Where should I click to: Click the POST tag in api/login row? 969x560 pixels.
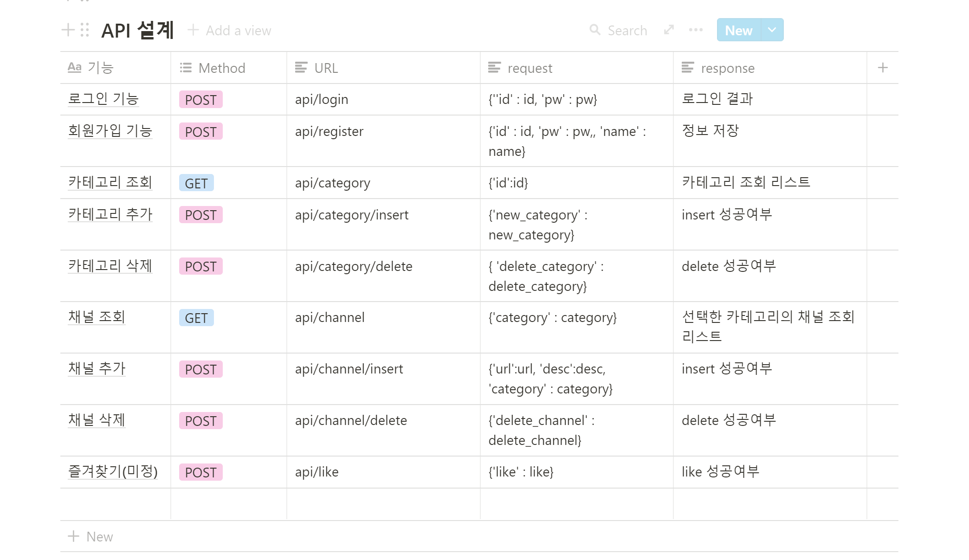click(200, 100)
